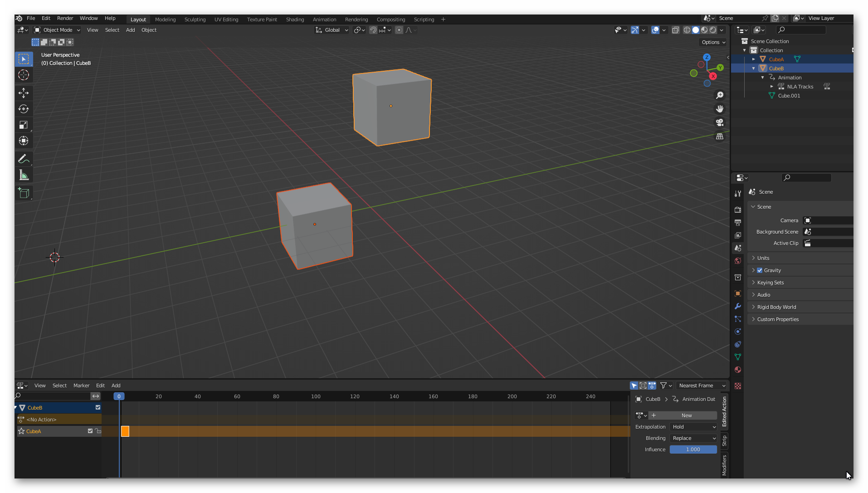This screenshot has height=493, width=868.
Task: Click current frame marker 0
Action: tap(119, 396)
